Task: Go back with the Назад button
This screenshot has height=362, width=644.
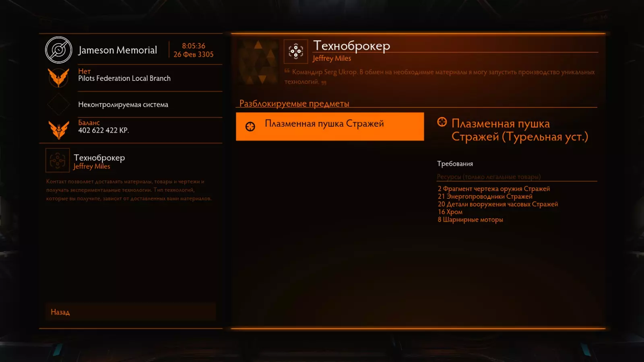Action: click(131, 312)
